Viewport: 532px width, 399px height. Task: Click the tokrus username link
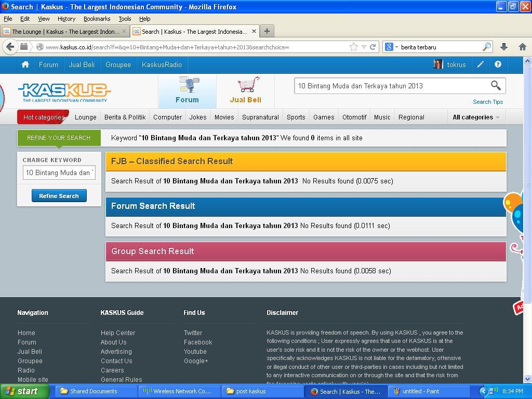coord(456,64)
